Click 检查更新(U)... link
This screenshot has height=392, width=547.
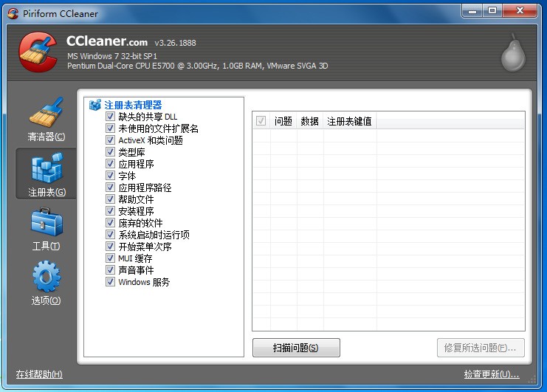(492, 374)
